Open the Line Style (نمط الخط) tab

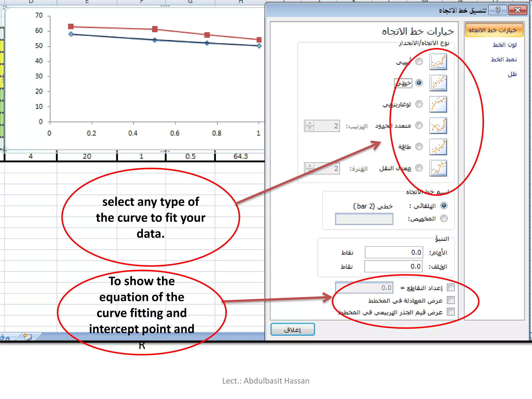click(504, 59)
